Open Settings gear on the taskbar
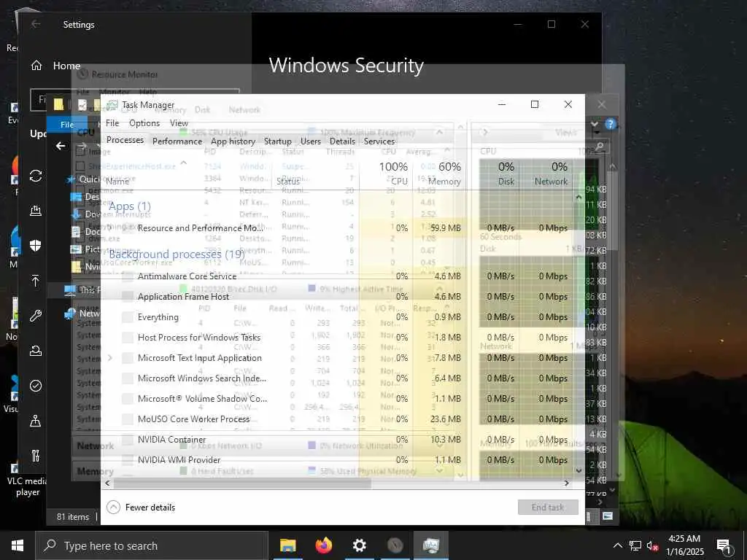Viewport: 747px width, 560px height. click(x=359, y=545)
